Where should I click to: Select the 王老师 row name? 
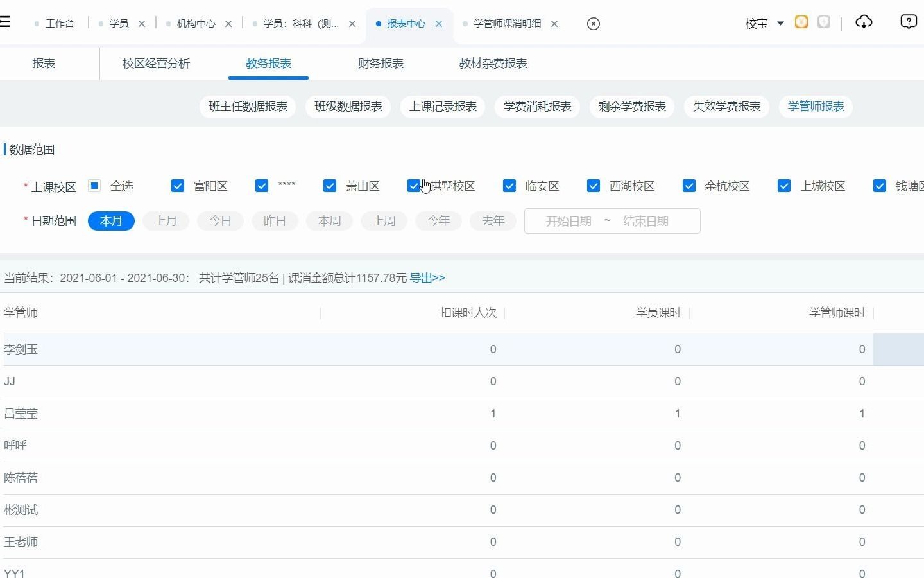pos(21,542)
